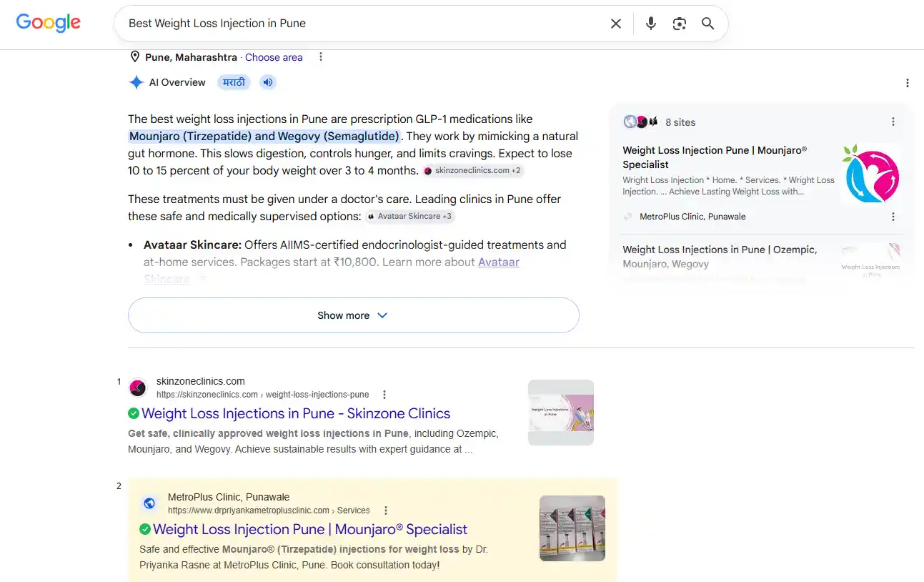Click the Google logo
The image size is (924, 582).
click(49, 23)
